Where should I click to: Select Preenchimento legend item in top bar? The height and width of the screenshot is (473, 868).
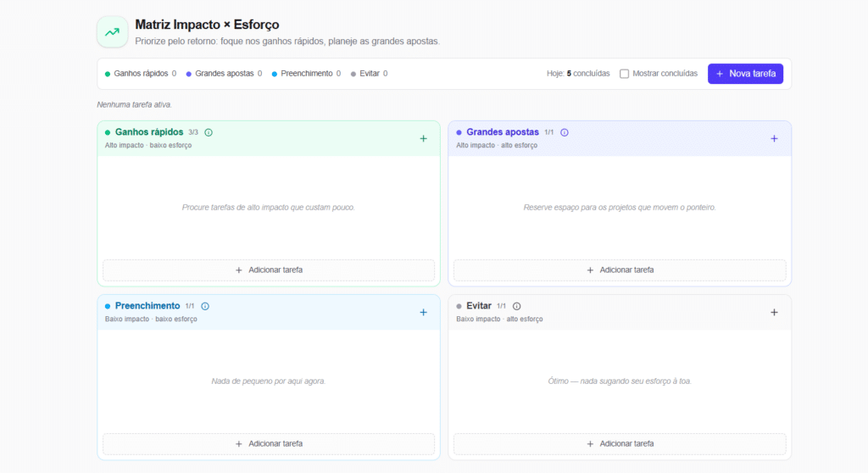click(x=306, y=74)
